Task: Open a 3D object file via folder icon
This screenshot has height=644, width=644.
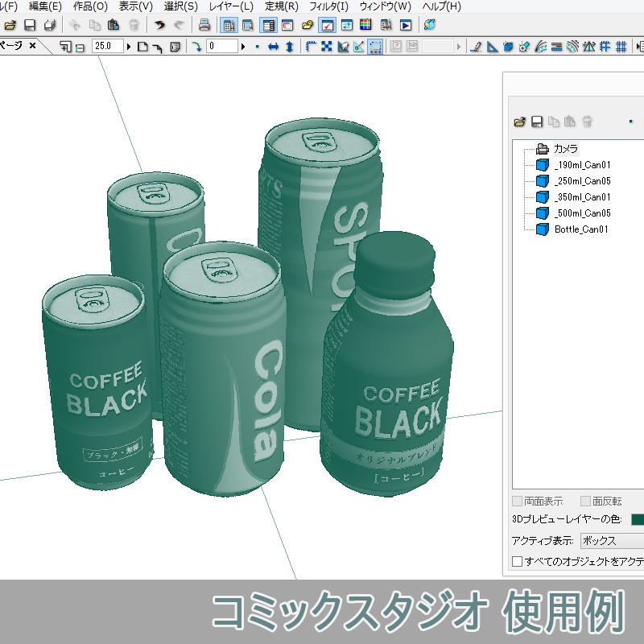Action: pyautogui.click(x=521, y=122)
